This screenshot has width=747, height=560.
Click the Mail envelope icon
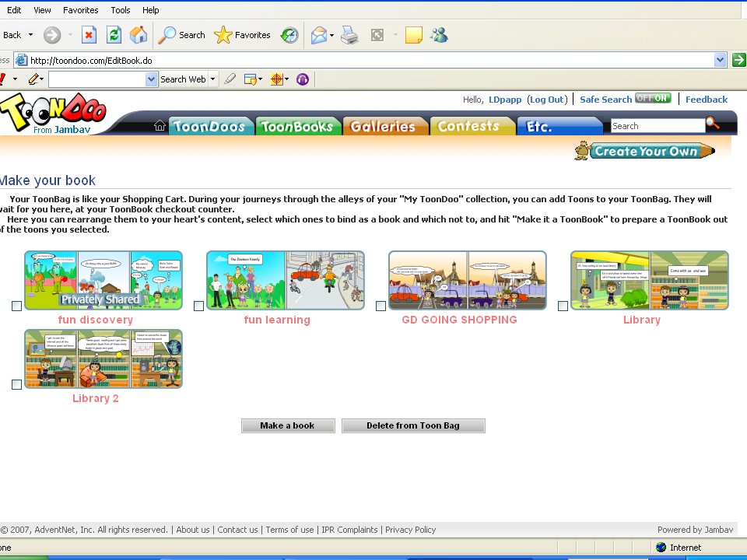pos(319,35)
